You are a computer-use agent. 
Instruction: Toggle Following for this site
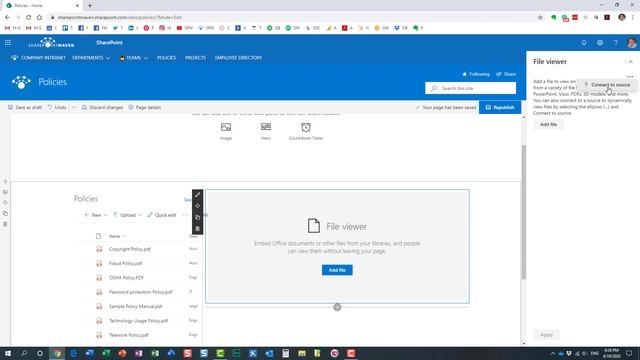[476, 74]
